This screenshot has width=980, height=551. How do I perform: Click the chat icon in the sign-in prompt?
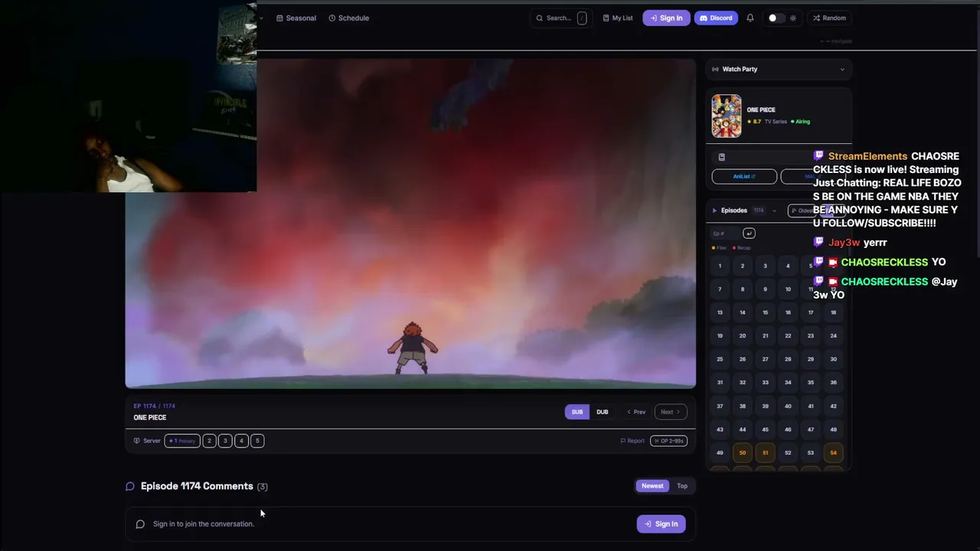point(140,524)
